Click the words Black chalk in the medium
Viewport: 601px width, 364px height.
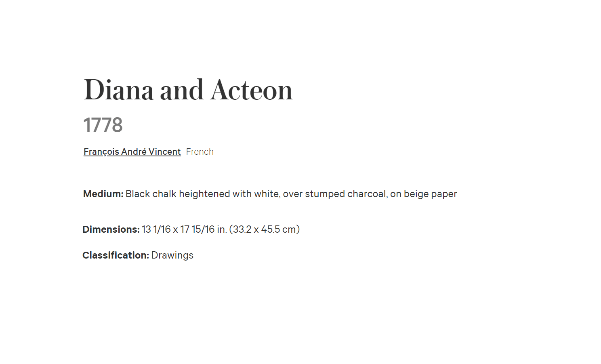point(151,194)
